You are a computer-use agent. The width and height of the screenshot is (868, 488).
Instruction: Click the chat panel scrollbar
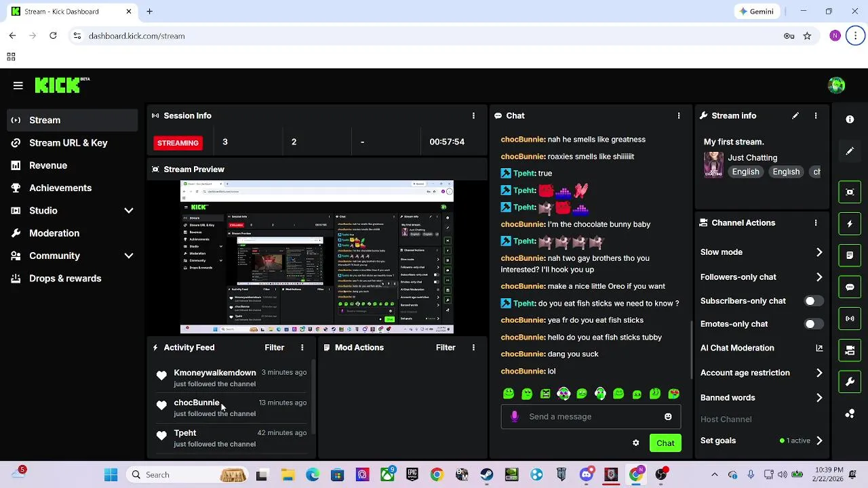(691, 350)
